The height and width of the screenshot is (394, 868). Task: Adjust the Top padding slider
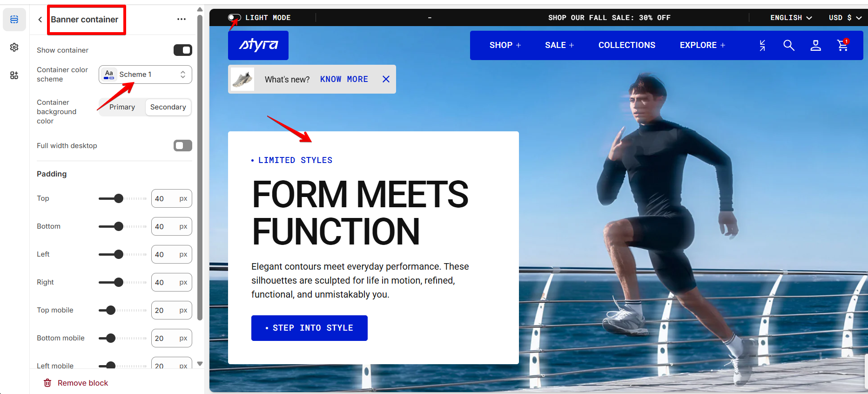[x=122, y=198]
